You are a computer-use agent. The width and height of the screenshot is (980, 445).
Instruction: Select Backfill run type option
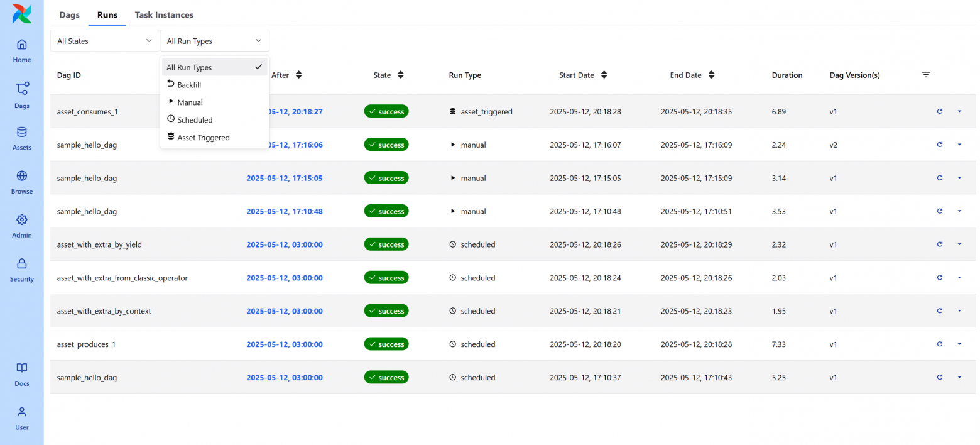(x=189, y=85)
